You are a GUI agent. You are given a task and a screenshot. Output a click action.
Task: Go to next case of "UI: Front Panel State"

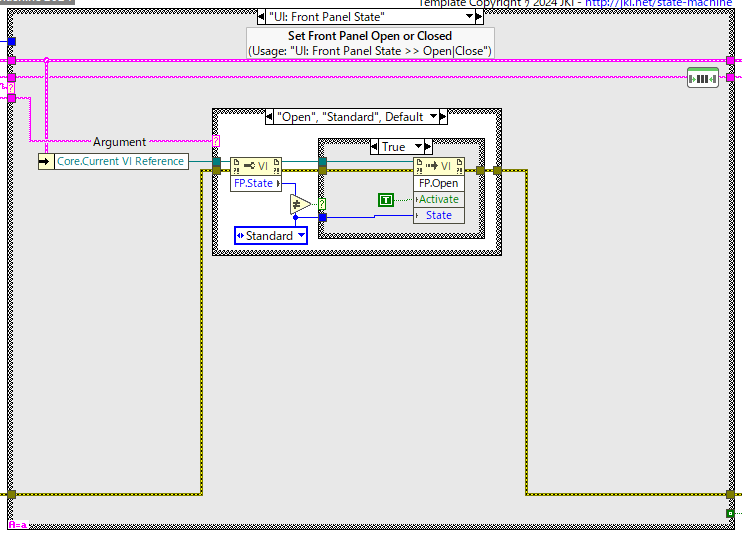point(479,17)
